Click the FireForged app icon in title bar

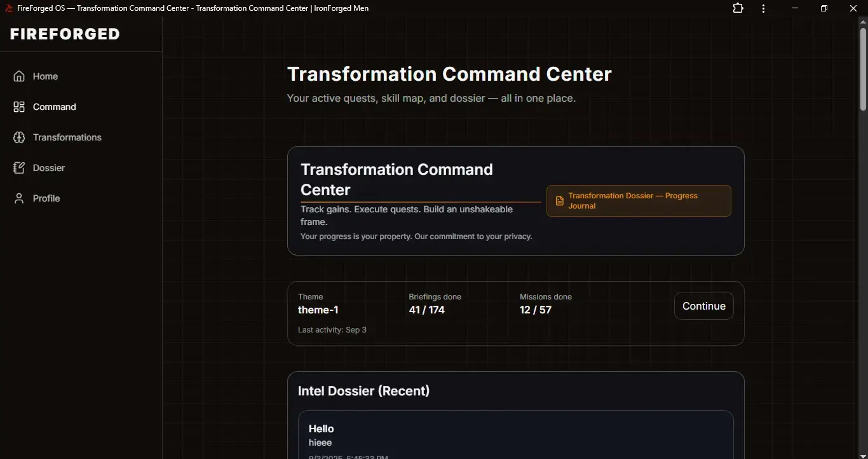(x=8, y=8)
